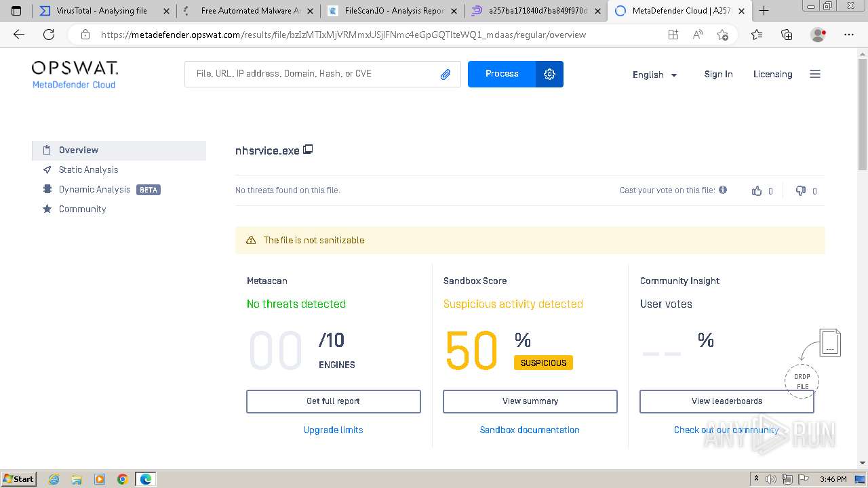Open browser Collections
Viewport: 868px width, 488px height.
(787, 35)
